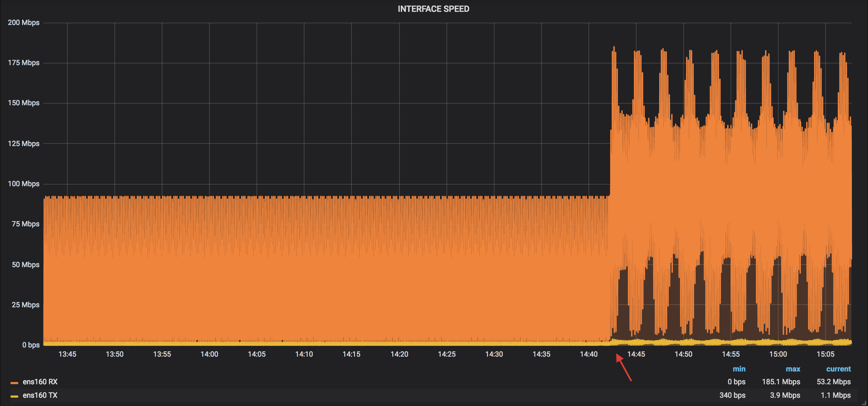Open the INTERFACE SPEED panel title menu

433,9
